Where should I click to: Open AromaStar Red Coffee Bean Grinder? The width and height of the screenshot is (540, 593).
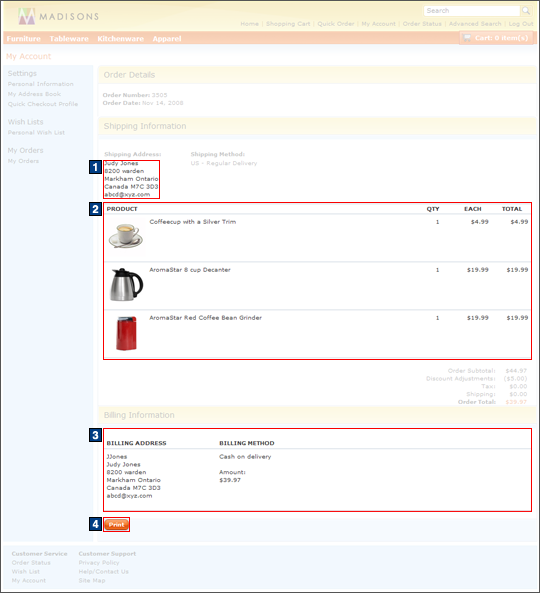pyautogui.click(x=205, y=318)
